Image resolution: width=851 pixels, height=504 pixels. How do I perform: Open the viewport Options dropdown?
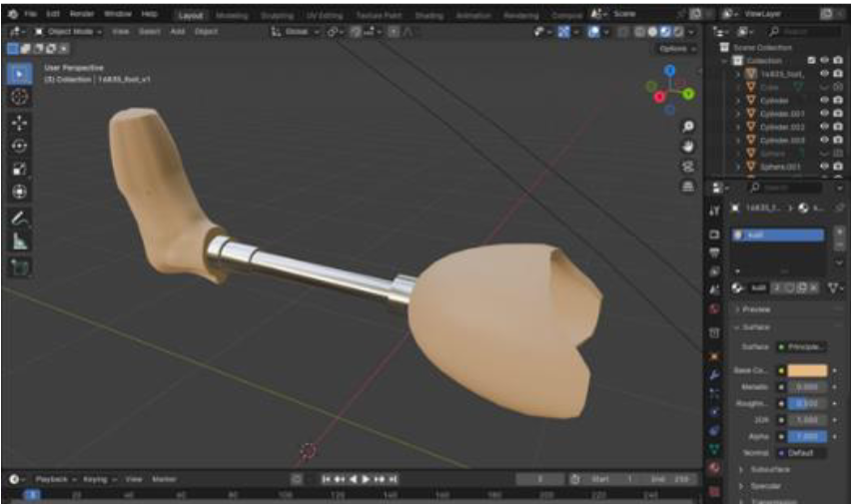(x=676, y=49)
